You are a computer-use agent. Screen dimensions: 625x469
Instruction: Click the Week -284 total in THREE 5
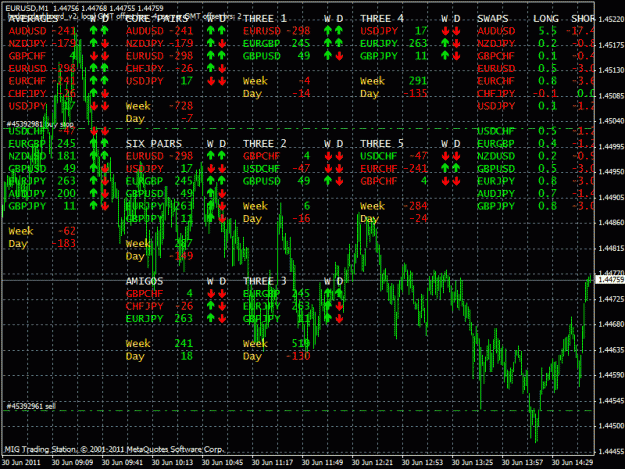pyautogui.click(x=394, y=206)
